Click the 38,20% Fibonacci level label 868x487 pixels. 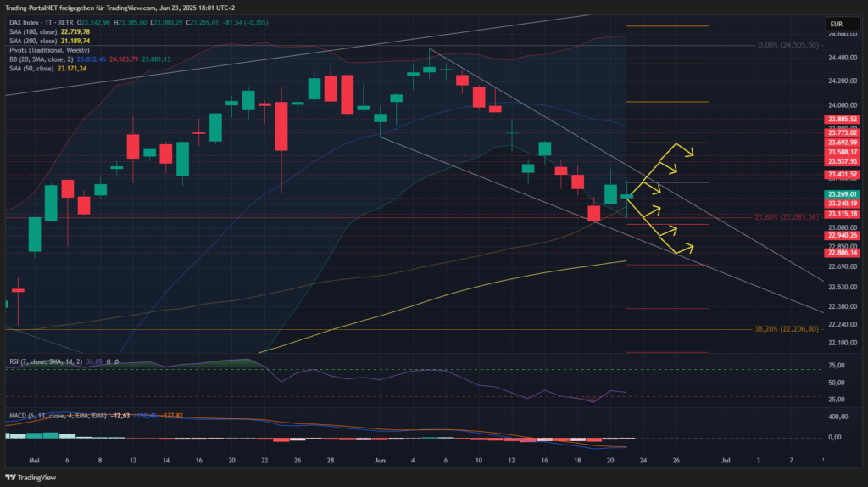click(785, 329)
